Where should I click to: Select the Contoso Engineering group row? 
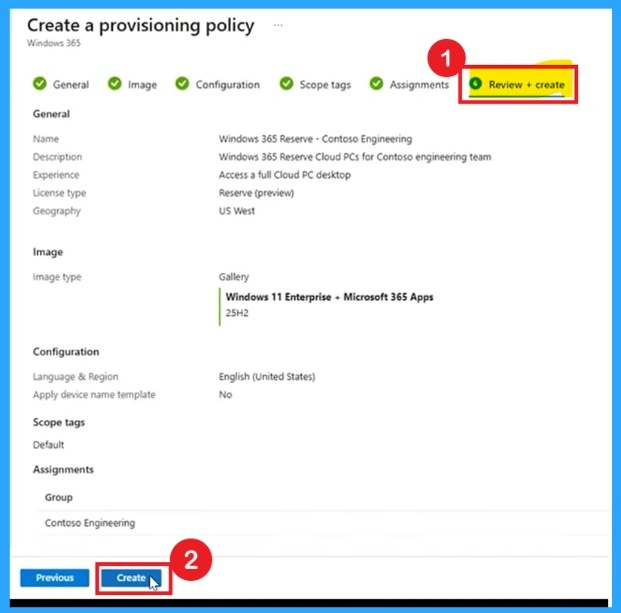[x=90, y=523]
